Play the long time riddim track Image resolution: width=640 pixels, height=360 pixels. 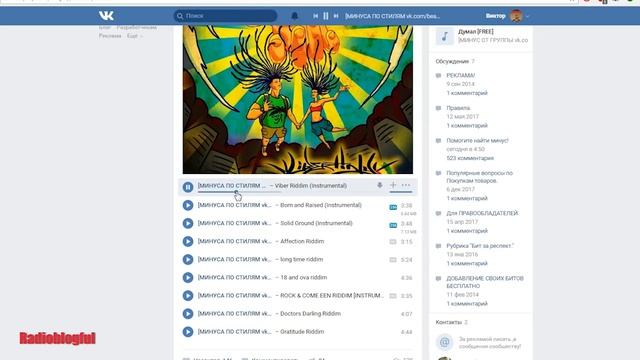pyautogui.click(x=188, y=259)
